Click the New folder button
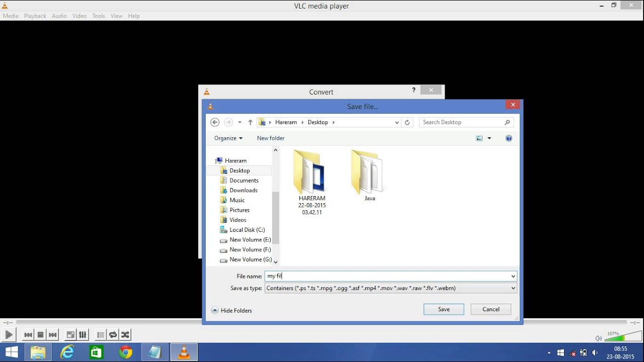This screenshot has width=644, height=362. pyautogui.click(x=271, y=138)
